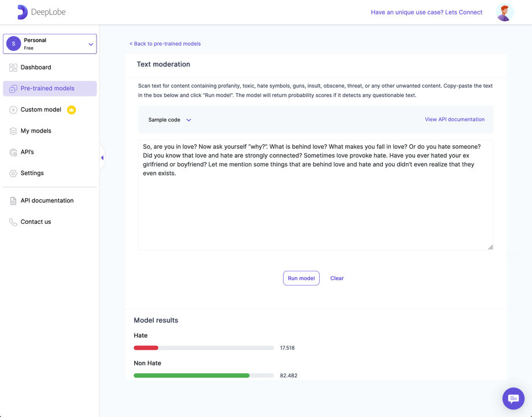Viewport: 532px width, 417px height.
Task: Click the Hate score progress bar
Action: [203, 348]
